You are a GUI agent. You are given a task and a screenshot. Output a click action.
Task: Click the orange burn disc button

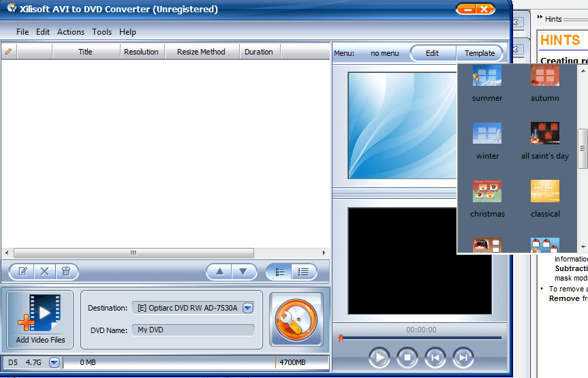[x=296, y=320]
